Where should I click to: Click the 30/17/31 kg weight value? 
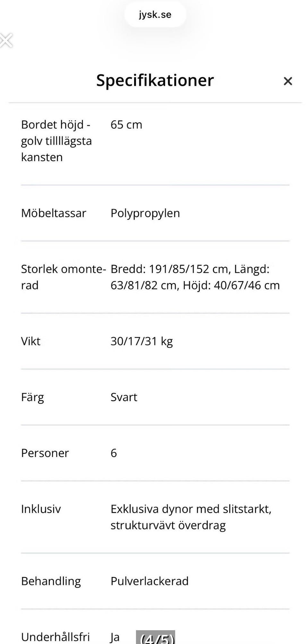click(x=141, y=341)
